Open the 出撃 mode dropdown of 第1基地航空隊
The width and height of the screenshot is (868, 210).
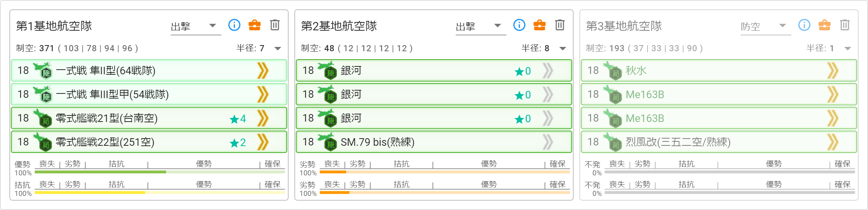196,26
